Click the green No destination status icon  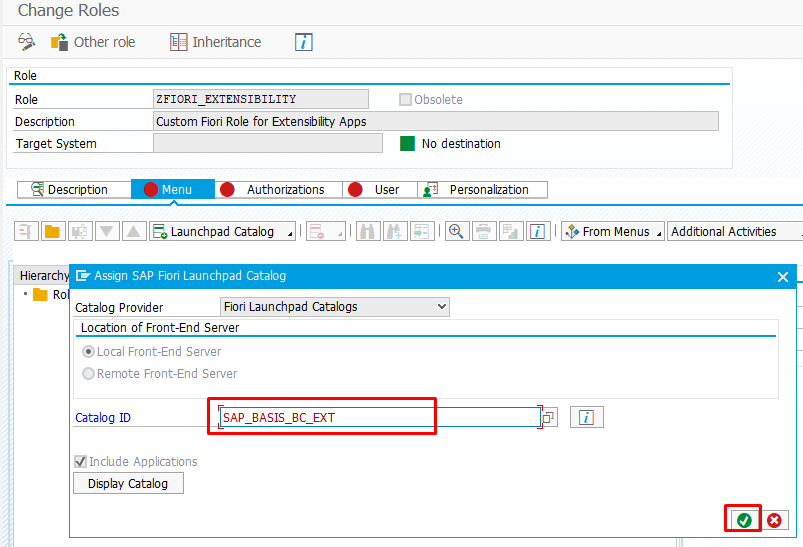click(407, 143)
